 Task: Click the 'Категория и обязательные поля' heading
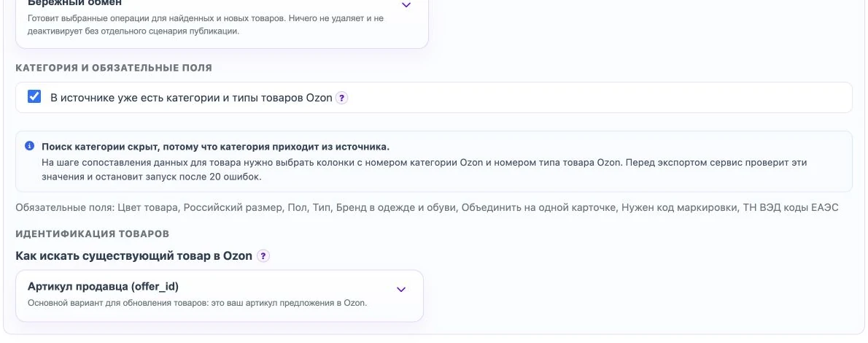point(114,68)
